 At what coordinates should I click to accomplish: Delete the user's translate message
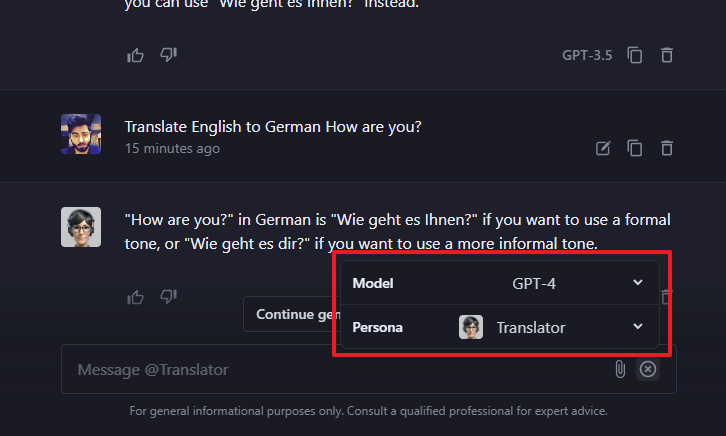pos(667,148)
